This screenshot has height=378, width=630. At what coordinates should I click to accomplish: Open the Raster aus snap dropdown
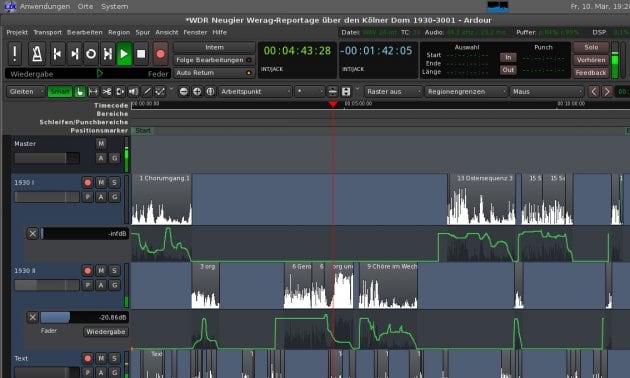393,92
